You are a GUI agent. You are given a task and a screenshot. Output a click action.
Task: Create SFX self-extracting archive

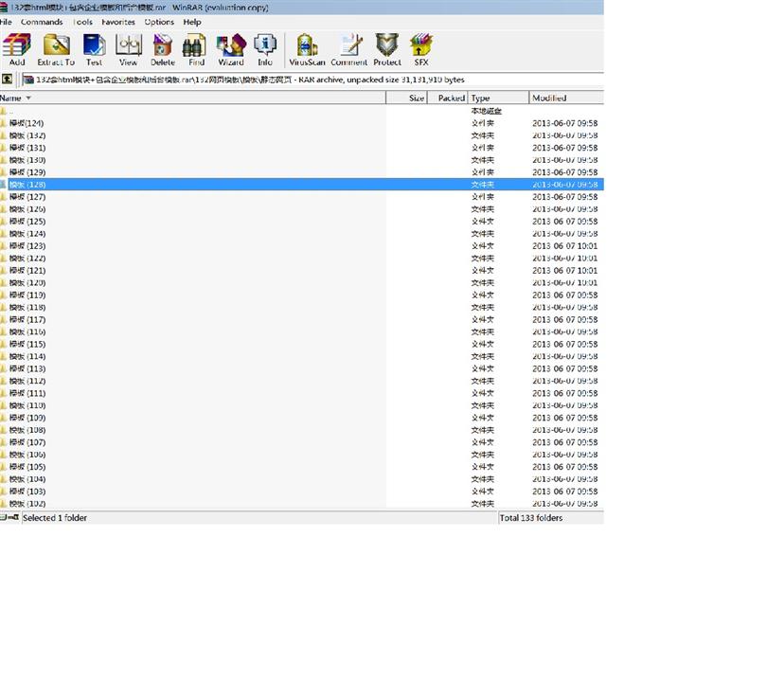point(421,49)
